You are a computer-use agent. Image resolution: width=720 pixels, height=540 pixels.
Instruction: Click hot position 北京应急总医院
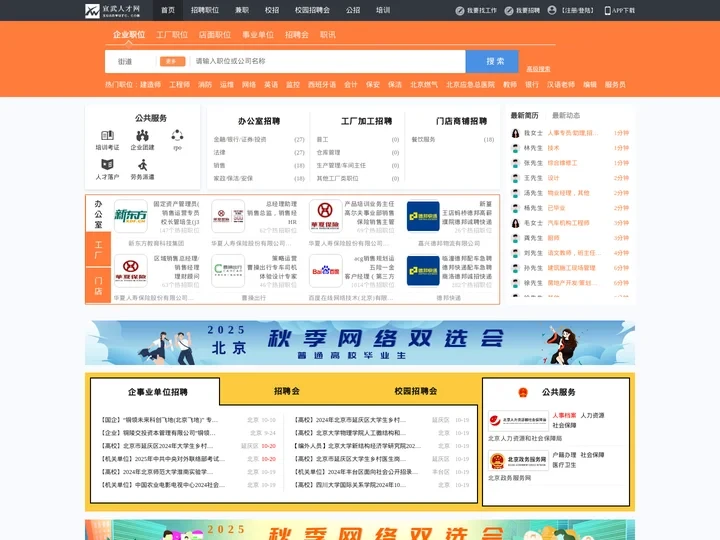point(471,84)
